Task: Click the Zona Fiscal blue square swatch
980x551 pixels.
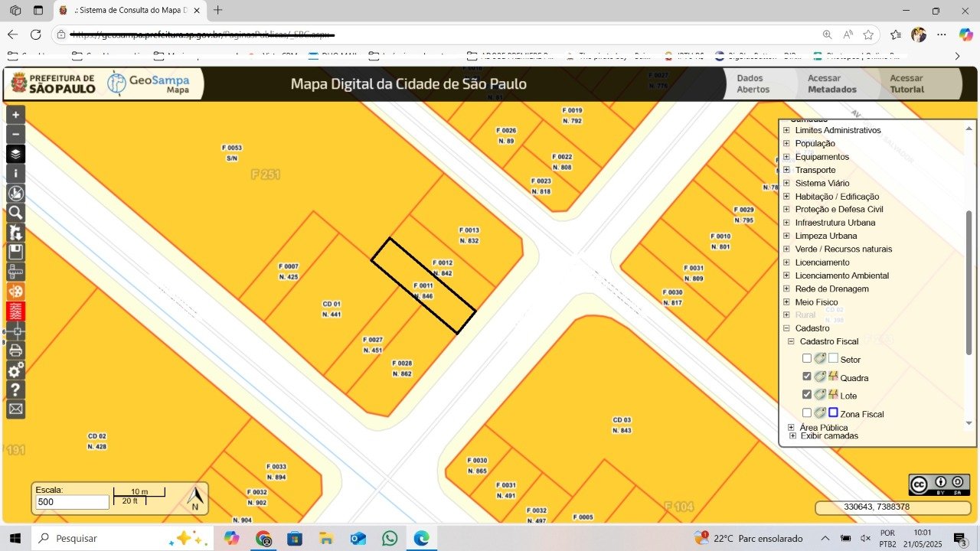Action: (833, 413)
